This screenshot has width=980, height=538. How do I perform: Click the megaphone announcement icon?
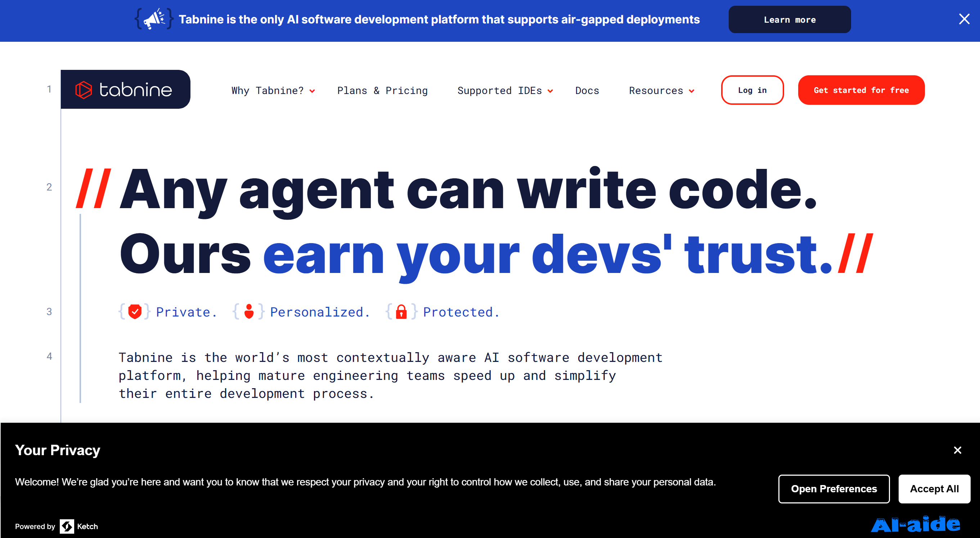point(154,19)
